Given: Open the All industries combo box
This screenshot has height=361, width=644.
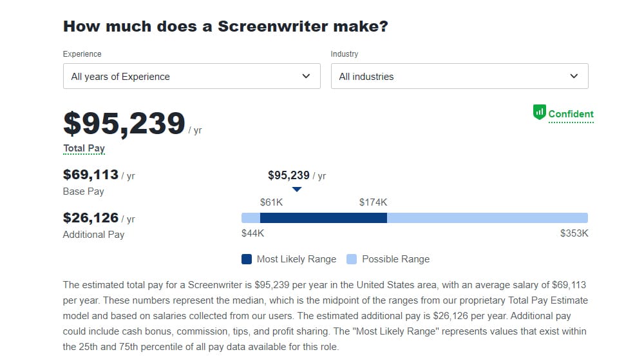Looking at the screenshot, I should tap(460, 76).
